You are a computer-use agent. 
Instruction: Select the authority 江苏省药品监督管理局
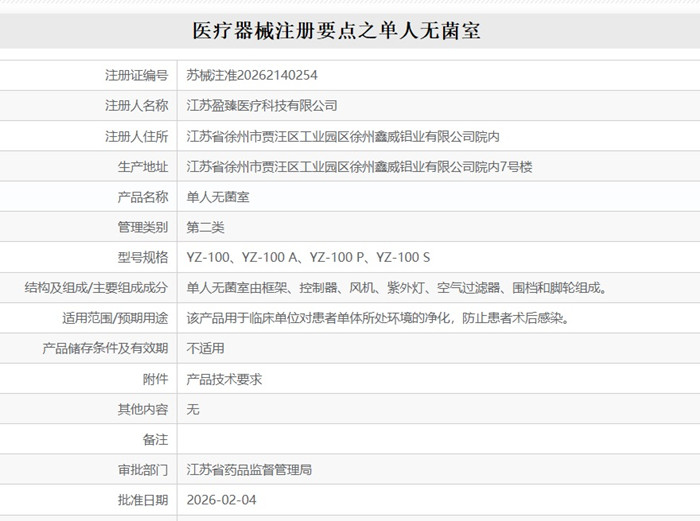[x=249, y=470]
